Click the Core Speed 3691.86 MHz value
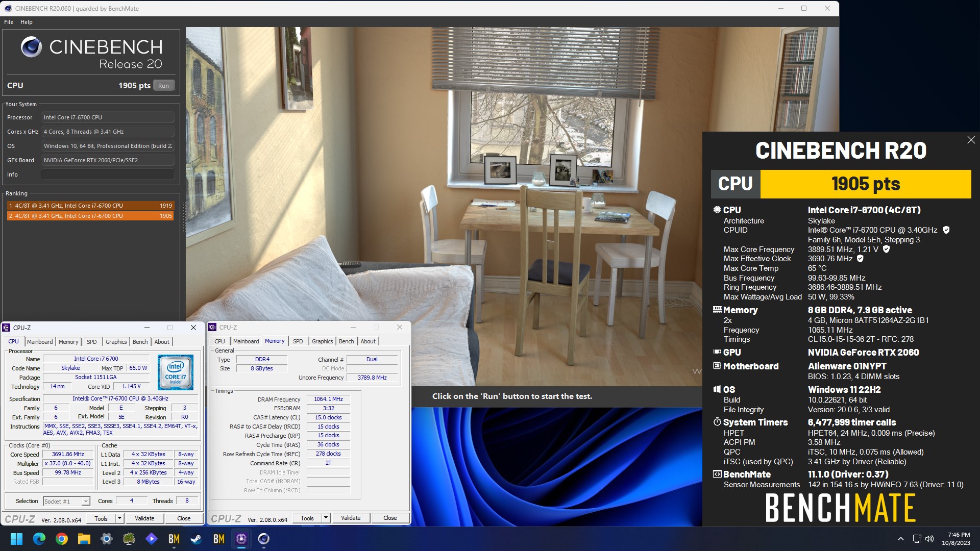The image size is (980, 551). point(68,454)
